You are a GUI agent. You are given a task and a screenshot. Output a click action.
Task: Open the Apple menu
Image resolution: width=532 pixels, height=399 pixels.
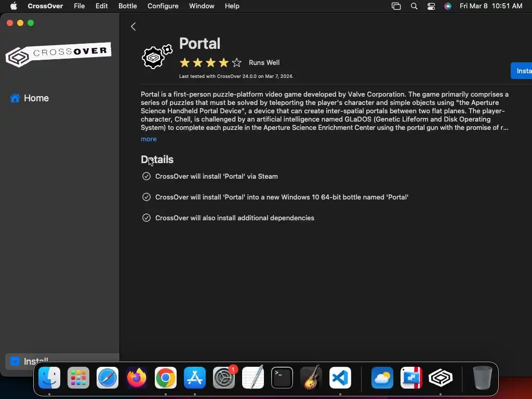tap(14, 6)
